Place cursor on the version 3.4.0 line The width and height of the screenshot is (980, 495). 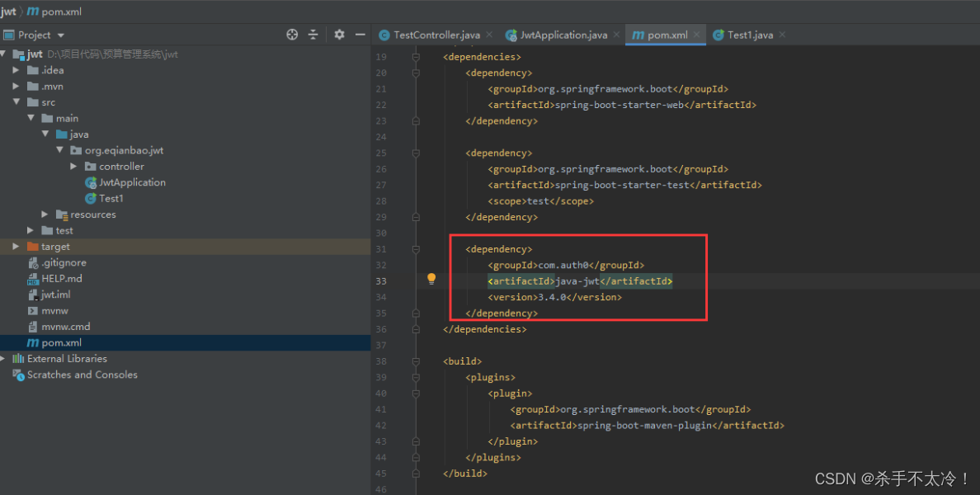(x=554, y=297)
